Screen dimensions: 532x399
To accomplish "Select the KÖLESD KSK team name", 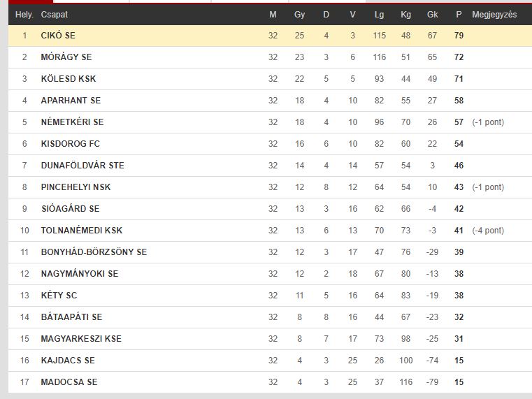I will point(69,79).
